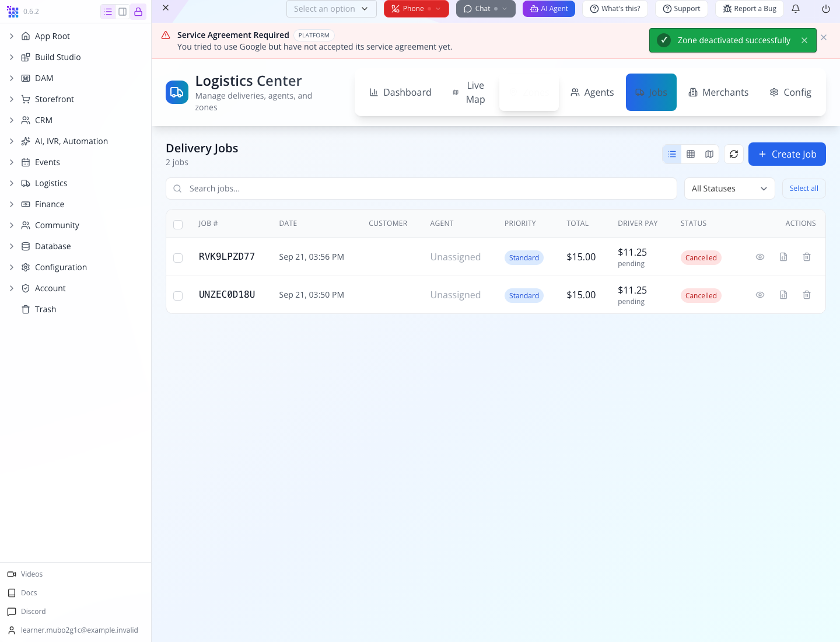This screenshot has width=840, height=642.
Task: Click the power logout icon
Action: (826, 9)
